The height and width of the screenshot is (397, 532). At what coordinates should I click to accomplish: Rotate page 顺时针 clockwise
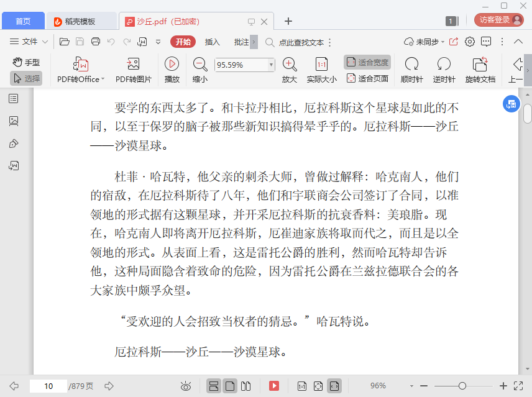(411, 70)
